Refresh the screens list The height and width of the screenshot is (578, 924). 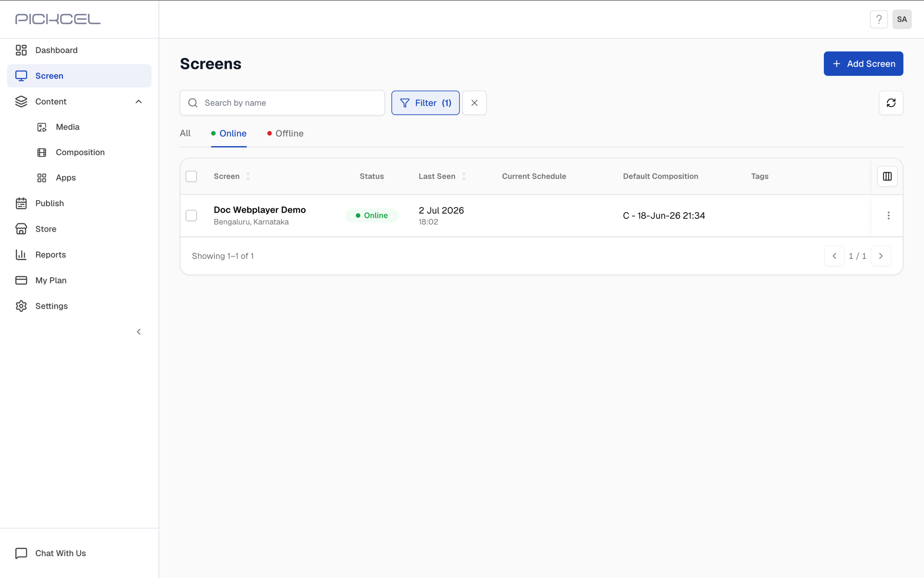891,103
